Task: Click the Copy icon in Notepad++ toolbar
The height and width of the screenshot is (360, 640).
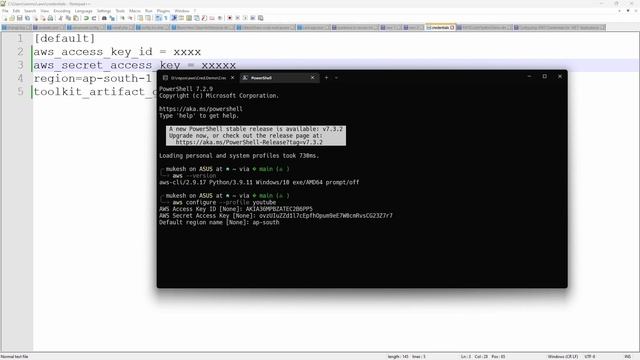Action: 68,18
